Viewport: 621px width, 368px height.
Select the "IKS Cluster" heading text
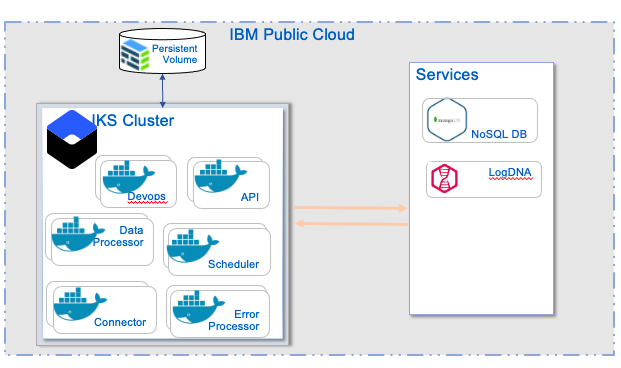132,120
